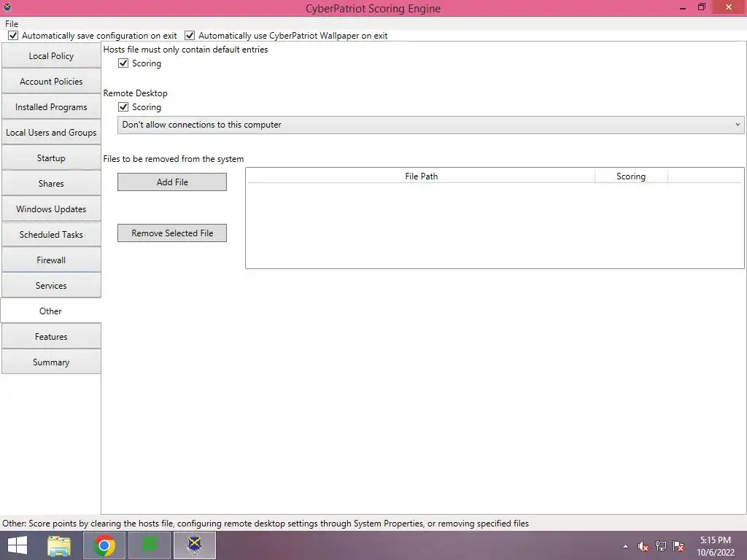This screenshot has width=747, height=560.
Task: Click the status bar text starting 'Other: Score points'
Action: (x=266, y=524)
